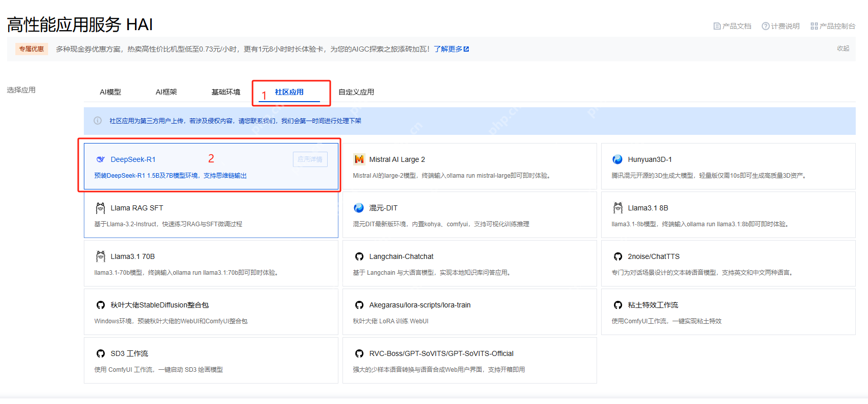Screen dimensions: 868x404
Task: Click the Hunyuan3D-1 blue logo icon
Action: tap(618, 159)
